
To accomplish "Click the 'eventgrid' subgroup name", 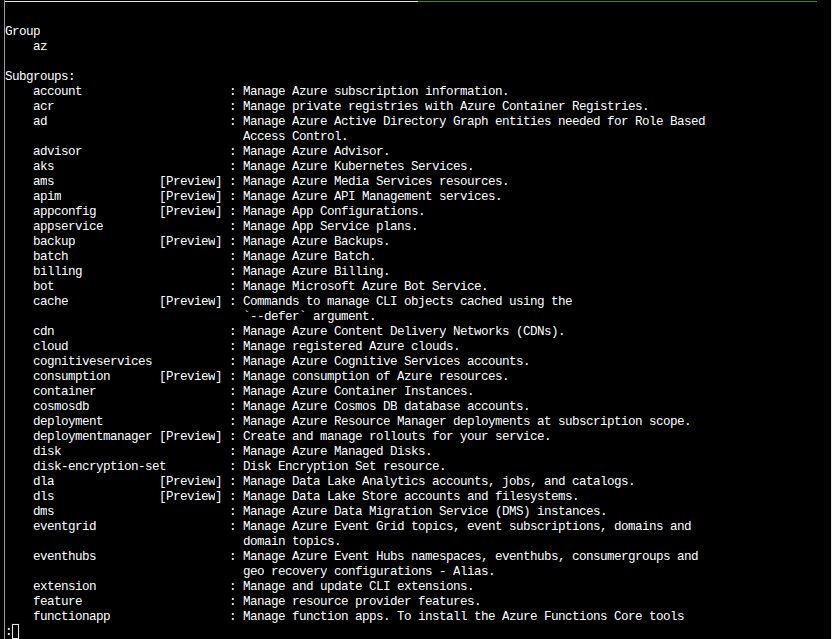I will 64,526.
